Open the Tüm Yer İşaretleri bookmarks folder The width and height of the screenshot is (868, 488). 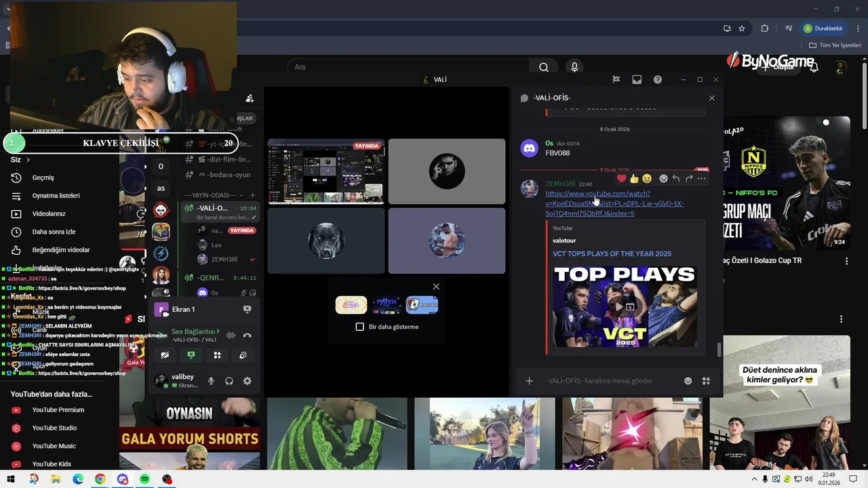(x=835, y=45)
